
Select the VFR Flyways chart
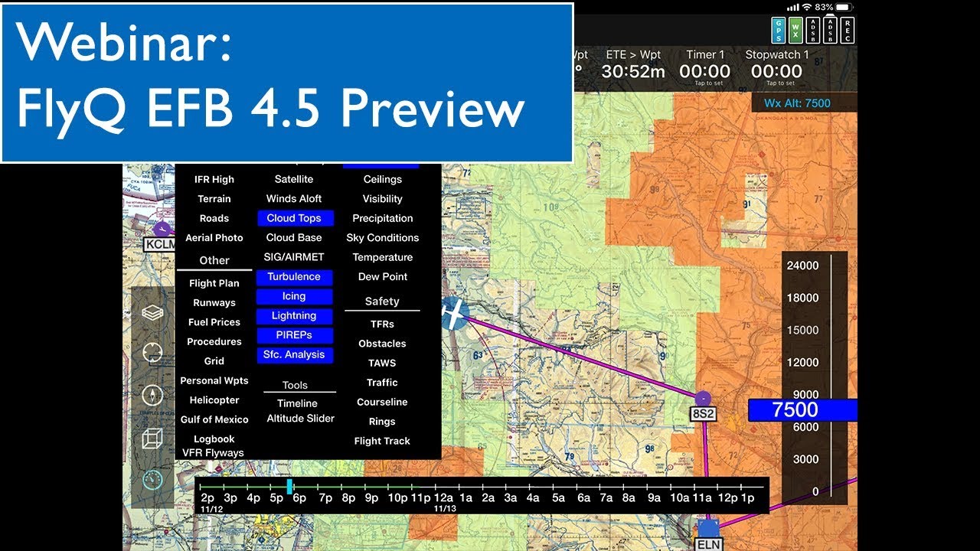tap(213, 452)
